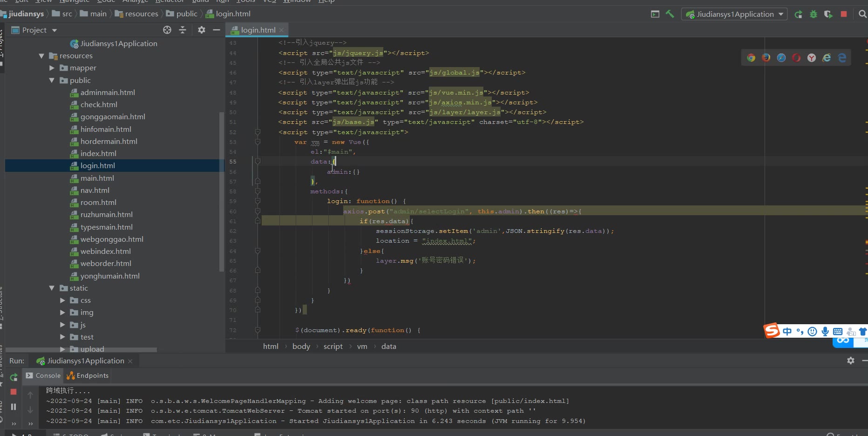Toggle Sogou punctuation mode
Viewport: 868px width, 436px height.
pos(800,331)
